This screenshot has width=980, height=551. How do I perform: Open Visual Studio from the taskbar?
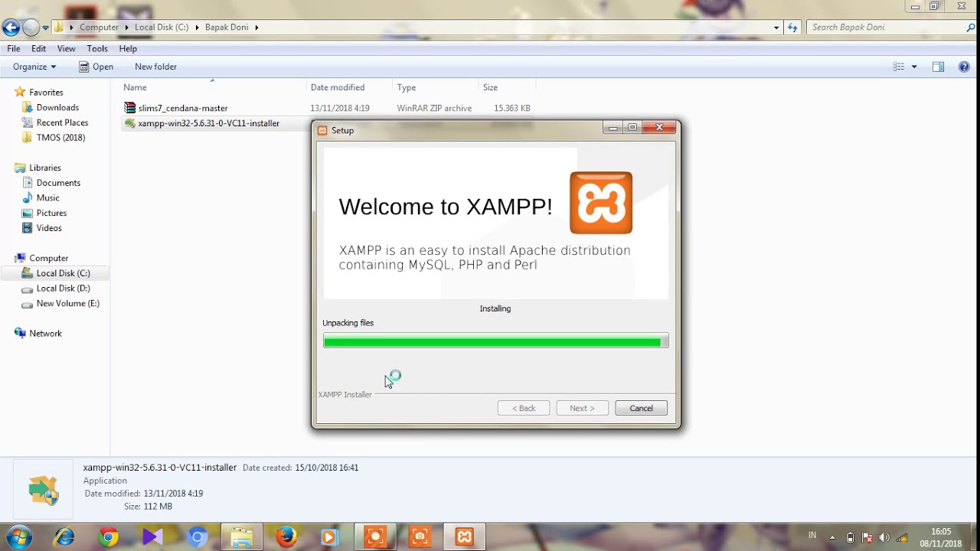click(x=152, y=537)
